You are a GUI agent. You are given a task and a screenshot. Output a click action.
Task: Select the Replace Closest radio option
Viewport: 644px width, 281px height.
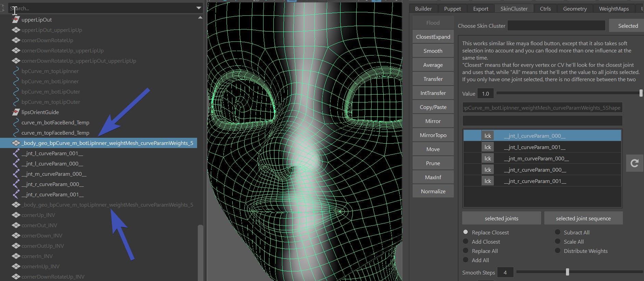[x=465, y=232]
